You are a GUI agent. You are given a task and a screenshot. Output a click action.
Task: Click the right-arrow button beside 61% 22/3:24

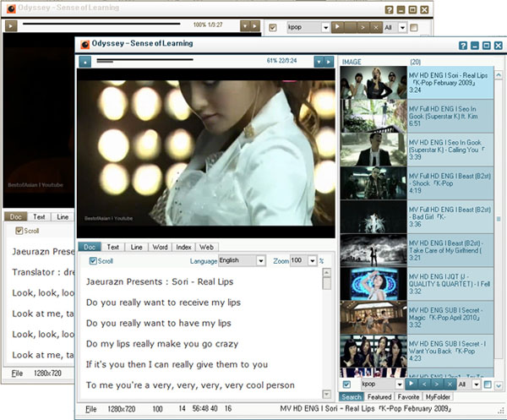(329, 62)
